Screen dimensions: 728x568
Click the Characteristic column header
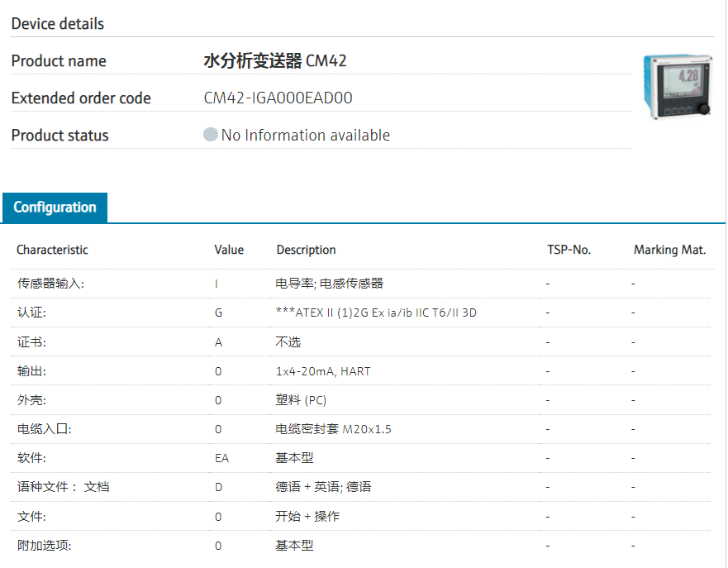(52, 250)
